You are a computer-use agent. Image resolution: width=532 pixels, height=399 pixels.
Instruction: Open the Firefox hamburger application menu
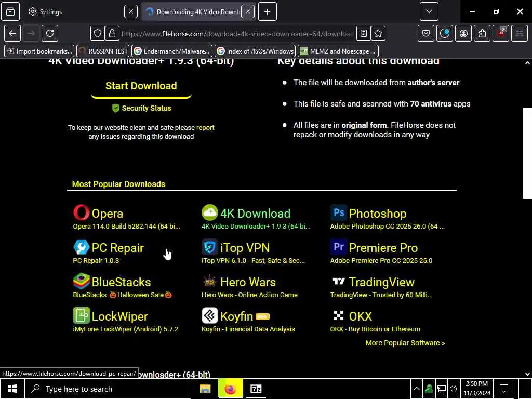tap(520, 33)
